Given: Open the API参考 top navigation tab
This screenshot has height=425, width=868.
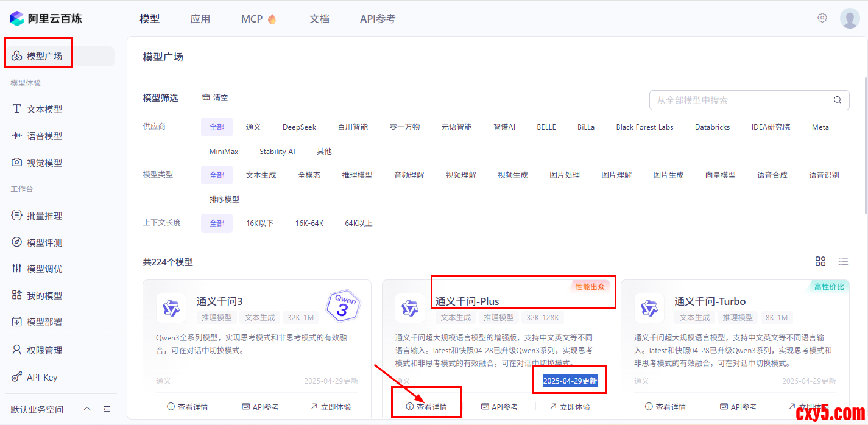Looking at the screenshot, I should coord(377,19).
